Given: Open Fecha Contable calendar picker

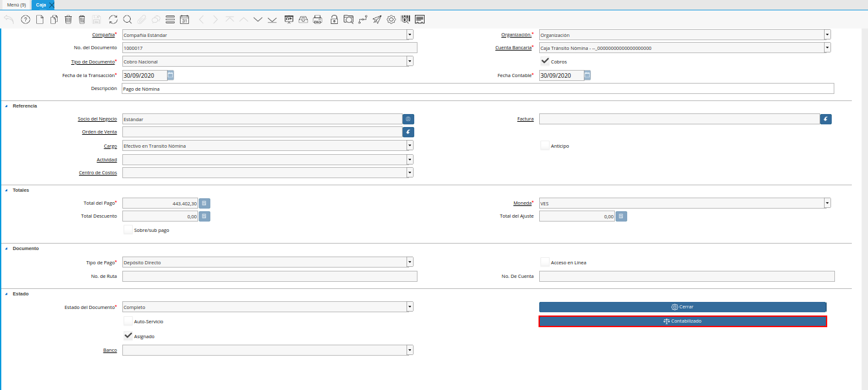Looking at the screenshot, I should pos(587,75).
